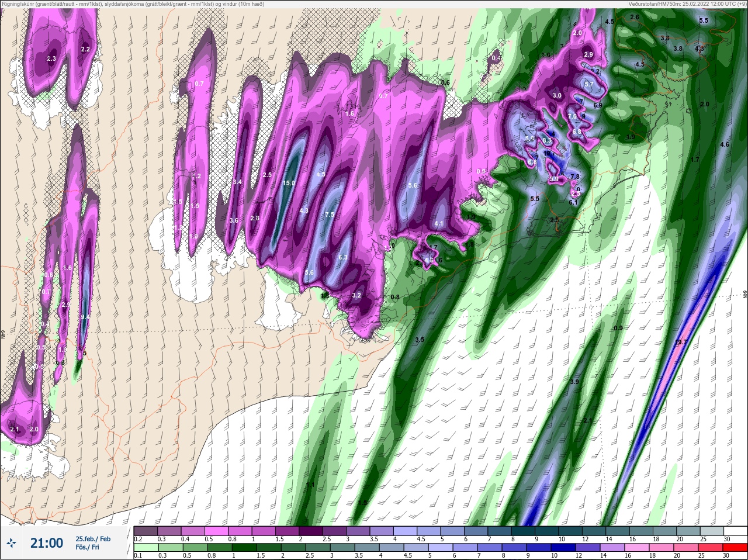Click the date label 25.feb./ Feb
Screen dimensions: 748x560
[x=92, y=538]
